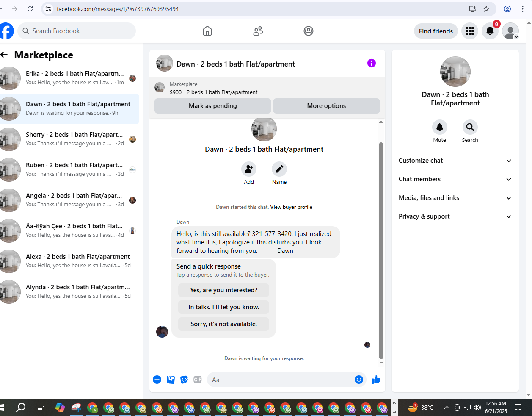Open the emoji picker
The image size is (532, 416).
point(359,380)
